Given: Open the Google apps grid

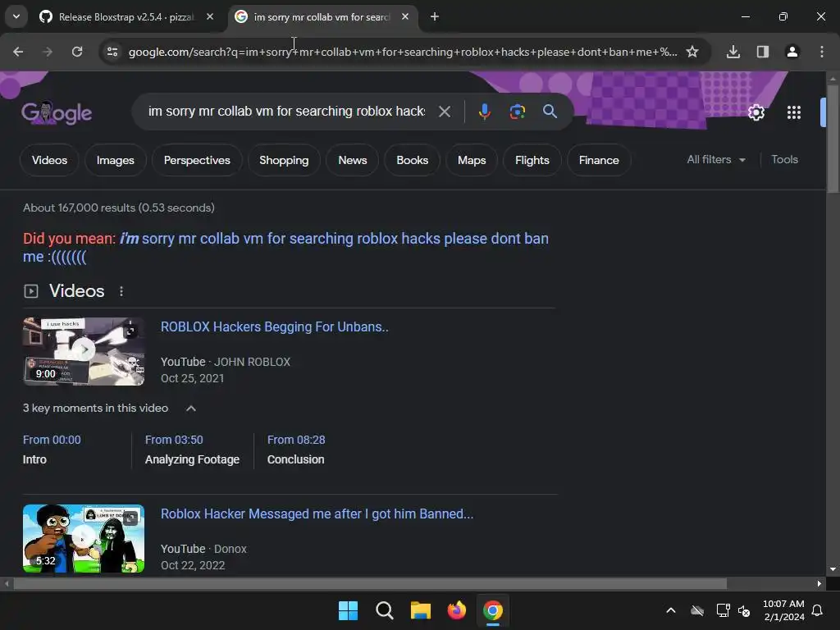Looking at the screenshot, I should [794, 112].
